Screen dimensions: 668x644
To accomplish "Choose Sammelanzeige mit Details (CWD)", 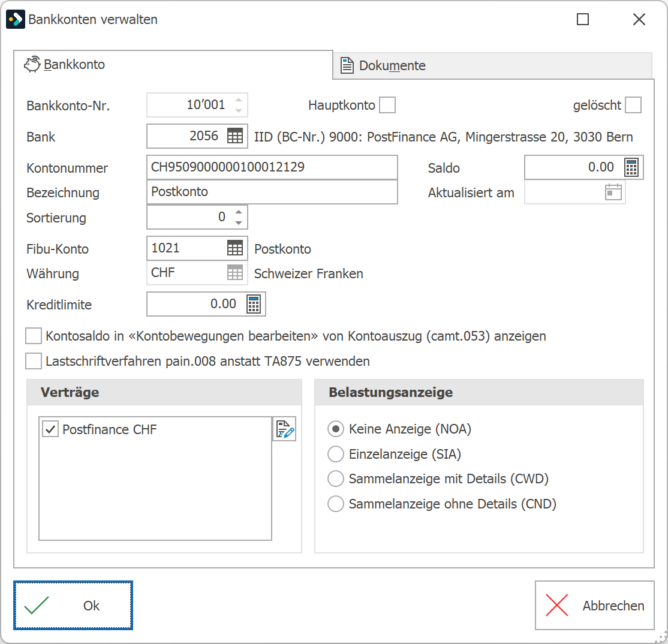I will click(336, 479).
